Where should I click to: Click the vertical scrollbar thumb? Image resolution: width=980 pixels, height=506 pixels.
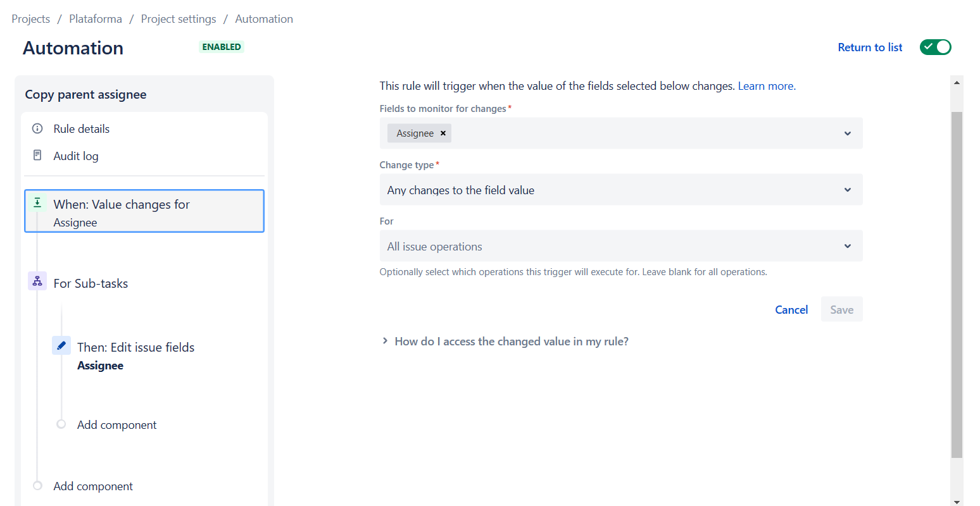pos(957,285)
